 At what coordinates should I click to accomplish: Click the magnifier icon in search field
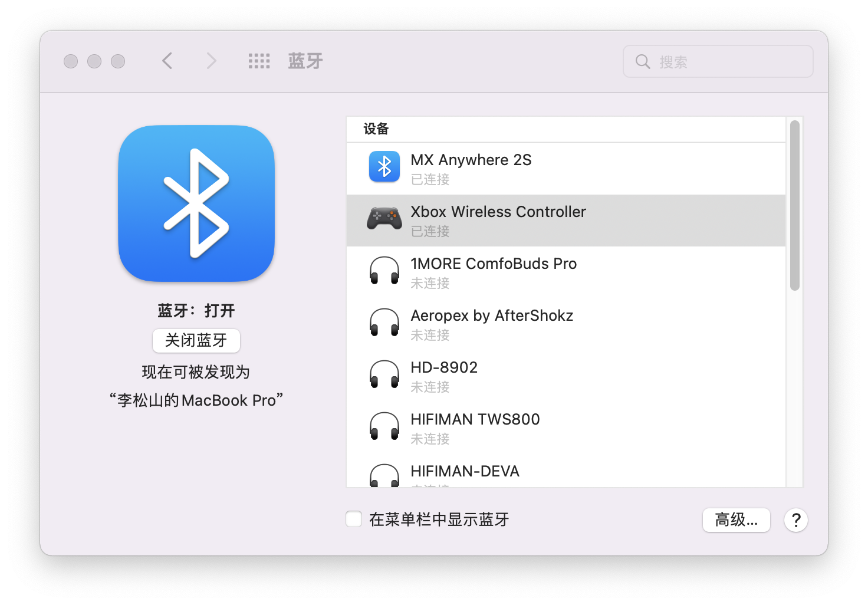[643, 61]
